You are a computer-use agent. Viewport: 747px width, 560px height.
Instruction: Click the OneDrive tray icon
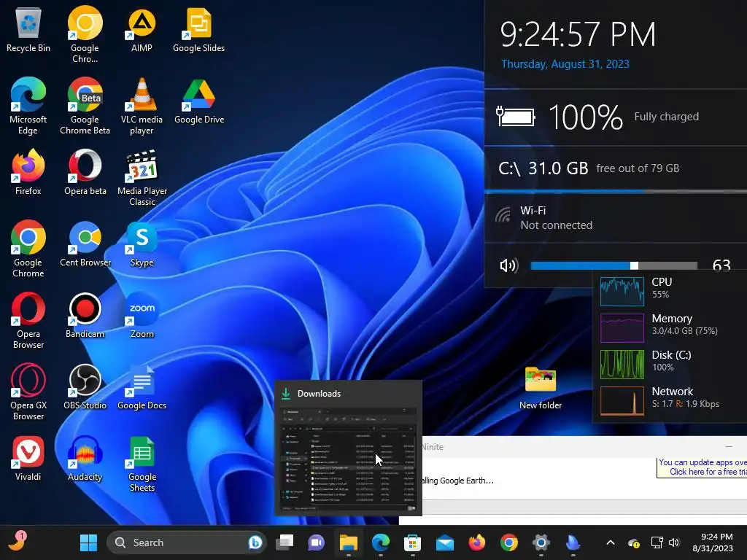[634, 542]
